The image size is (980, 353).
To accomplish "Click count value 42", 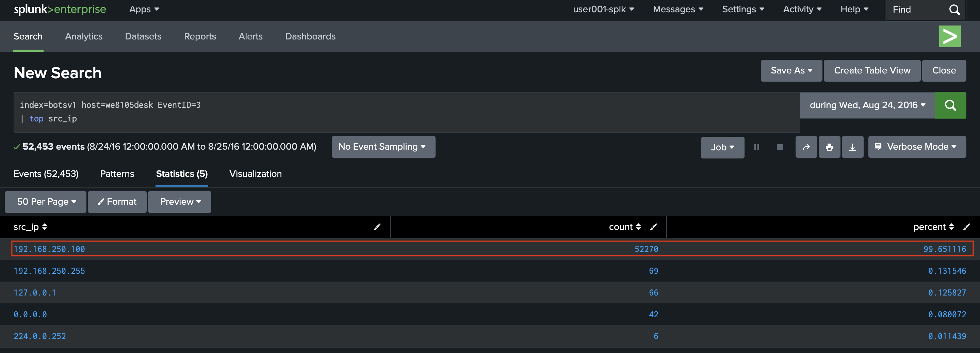I will pyautogui.click(x=653, y=314).
